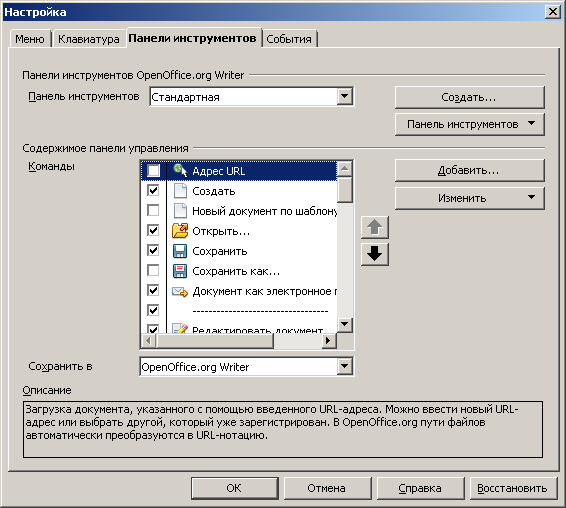Screen dimensions: 566x508
Task: Select the Сохранить как icon
Action: pos(180,271)
